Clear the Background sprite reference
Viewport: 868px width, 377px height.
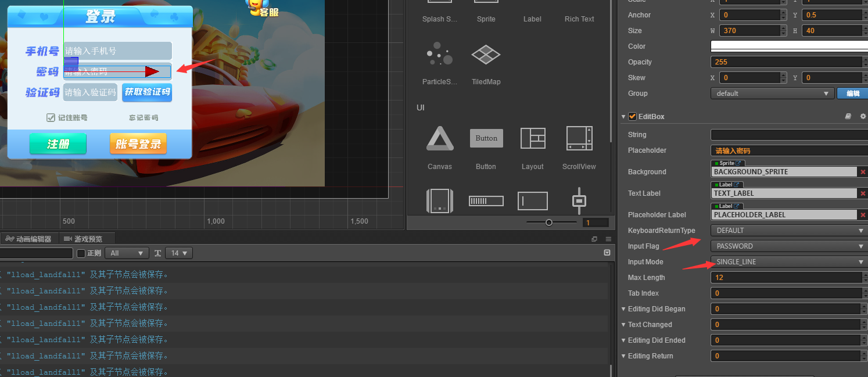click(863, 172)
